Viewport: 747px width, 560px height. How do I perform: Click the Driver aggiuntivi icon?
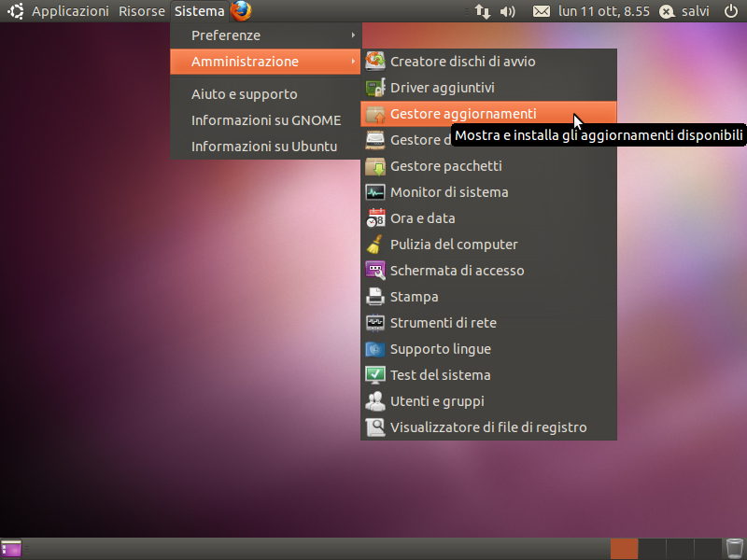coord(375,88)
